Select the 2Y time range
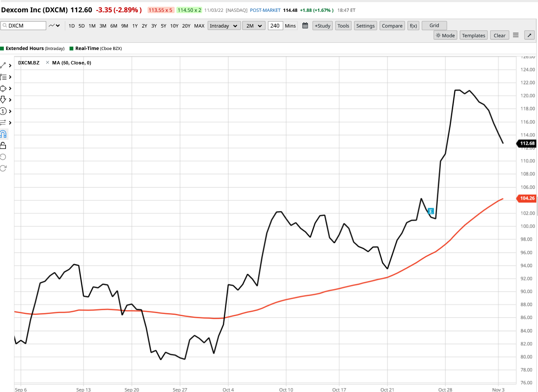This screenshot has height=392, width=538. pos(145,26)
